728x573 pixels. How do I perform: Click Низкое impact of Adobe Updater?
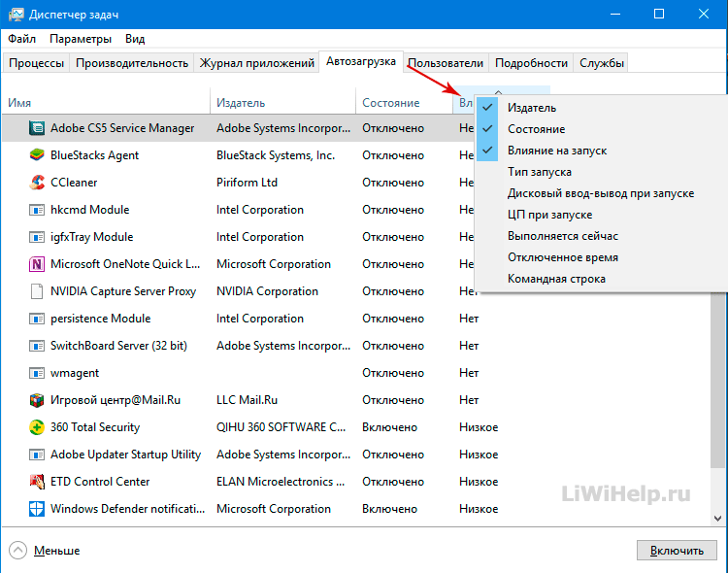click(x=479, y=455)
